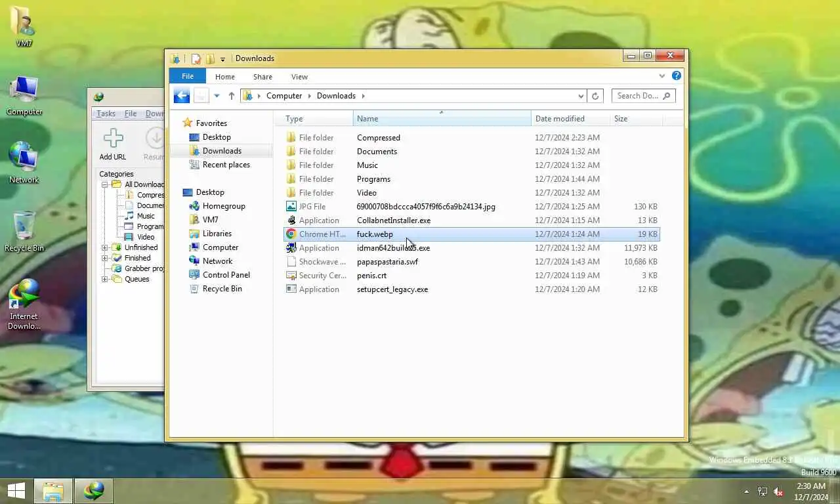This screenshot has width=840, height=504.
Task: Click the Explorer back arrow button
Action: tap(182, 96)
